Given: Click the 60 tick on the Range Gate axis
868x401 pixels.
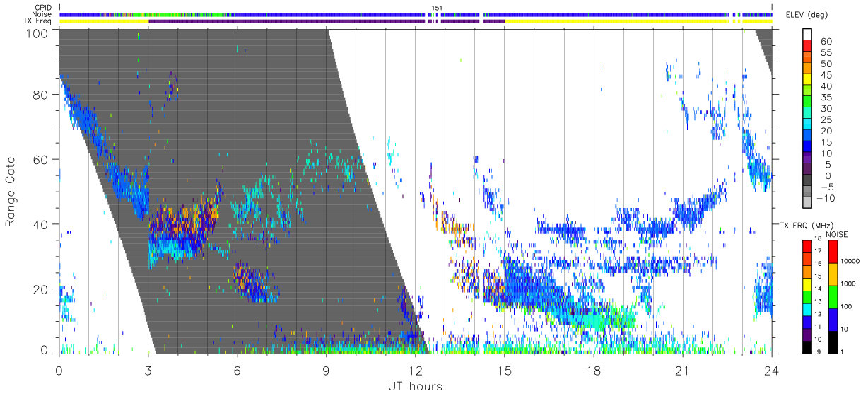Looking at the screenshot, I should pyautogui.click(x=42, y=159).
